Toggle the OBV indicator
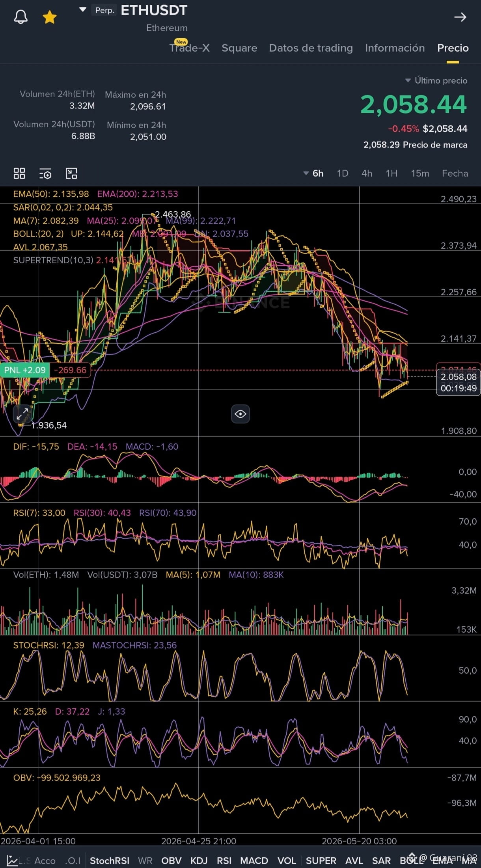The image size is (481, 868). click(172, 861)
